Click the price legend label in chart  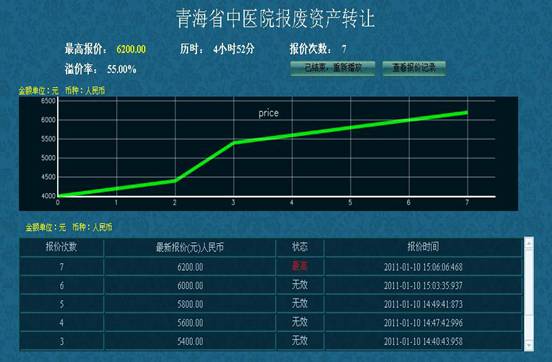click(268, 113)
